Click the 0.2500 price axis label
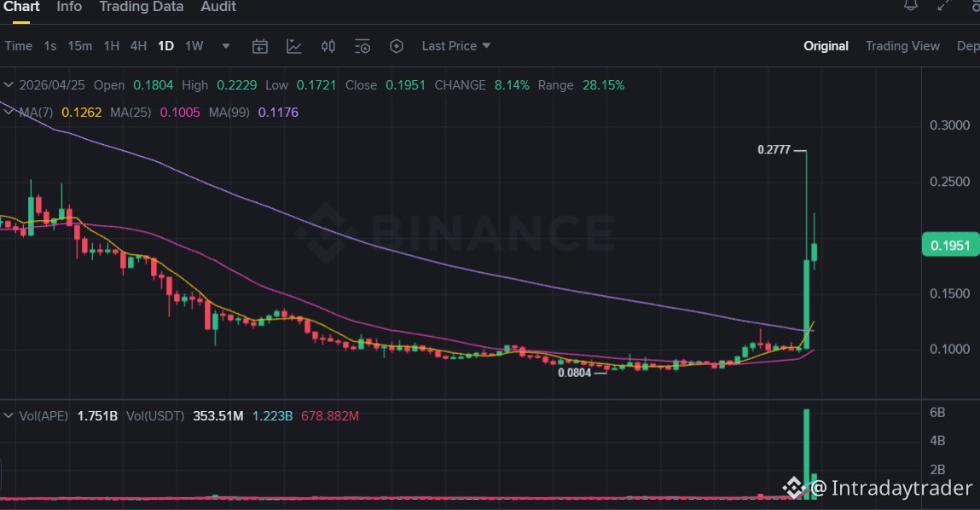 click(949, 182)
